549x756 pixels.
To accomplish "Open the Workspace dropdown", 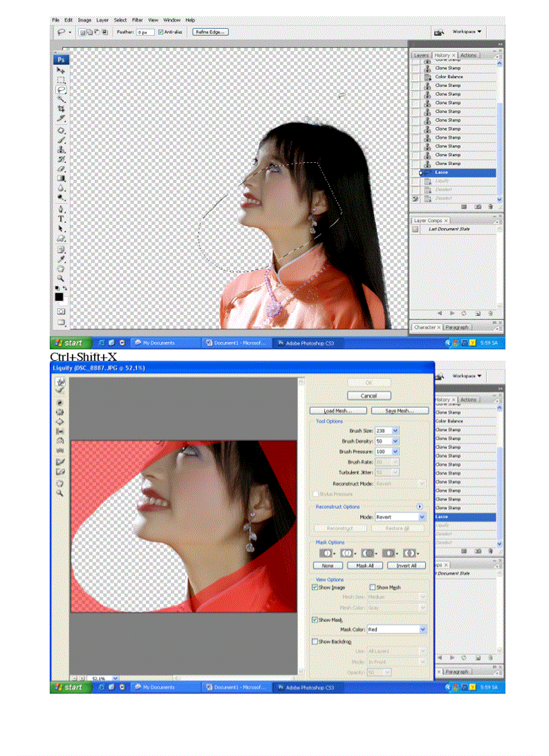I will tap(466, 32).
